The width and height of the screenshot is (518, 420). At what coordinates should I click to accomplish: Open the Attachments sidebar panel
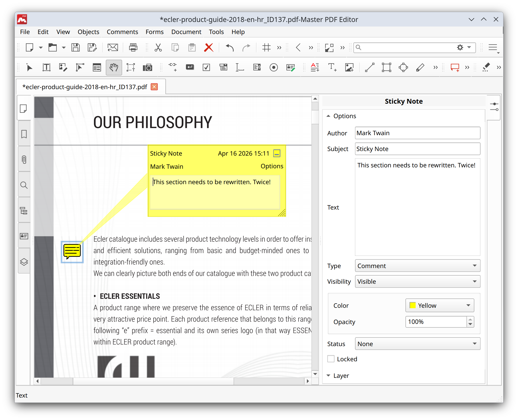click(x=24, y=159)
